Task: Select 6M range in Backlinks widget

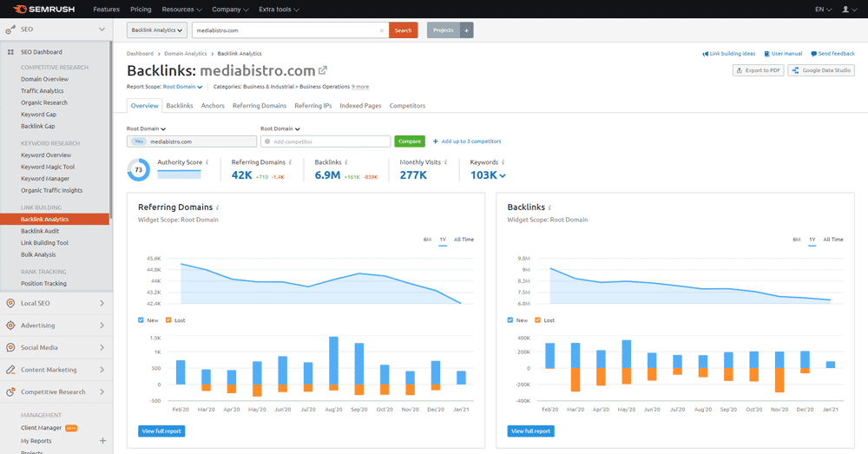Action: coord(797,240)
